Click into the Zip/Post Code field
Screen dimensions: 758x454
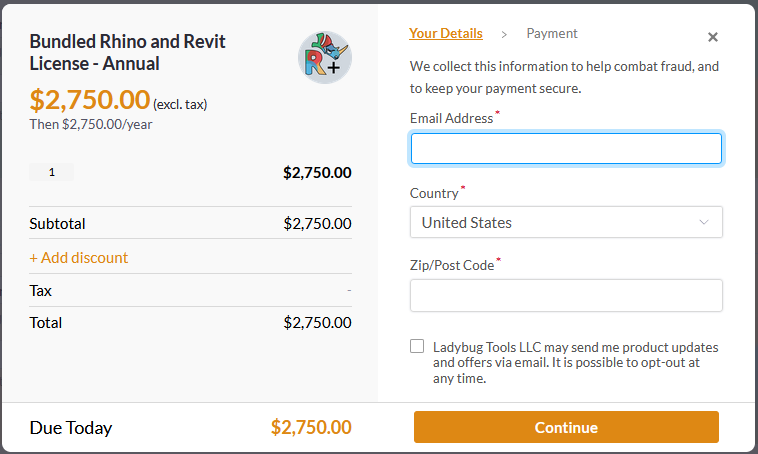566,295
